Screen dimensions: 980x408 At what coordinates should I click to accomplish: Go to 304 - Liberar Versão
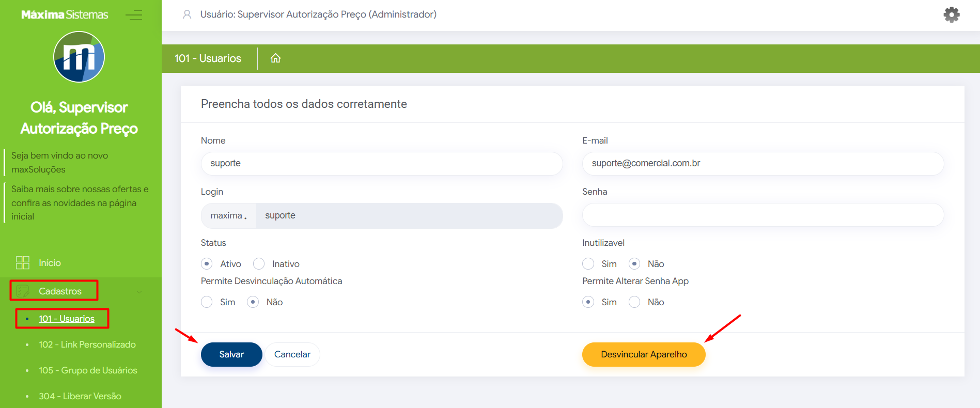(80, 396)
